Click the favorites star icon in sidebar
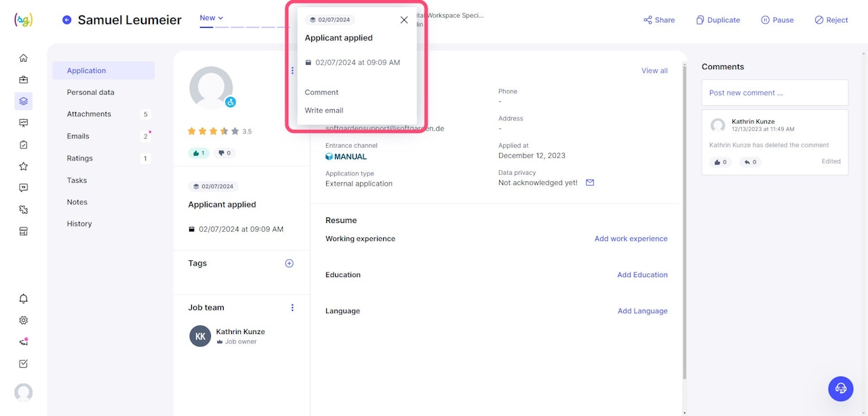The width and height of the screenshot is (868, 416). 24,166
